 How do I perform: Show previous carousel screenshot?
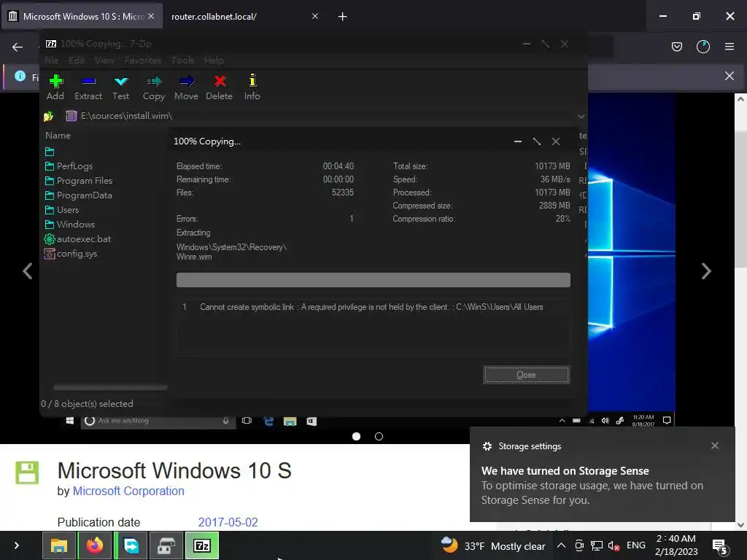tap(28, 271)
